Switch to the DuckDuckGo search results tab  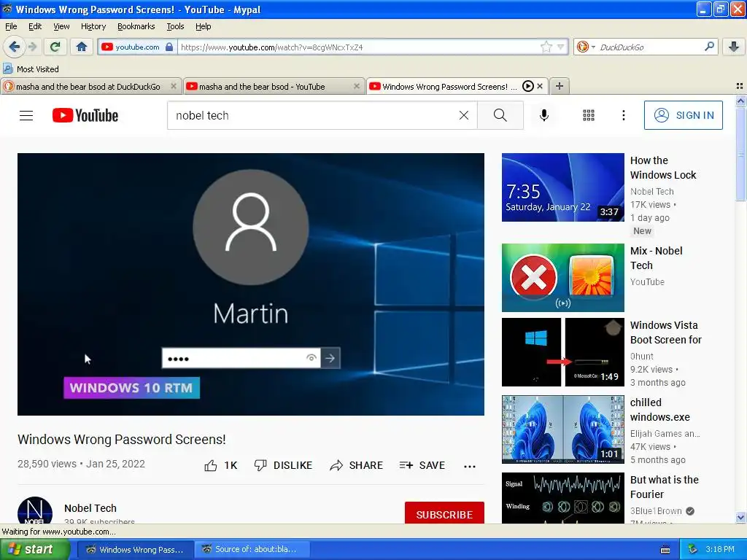point(88,87)
